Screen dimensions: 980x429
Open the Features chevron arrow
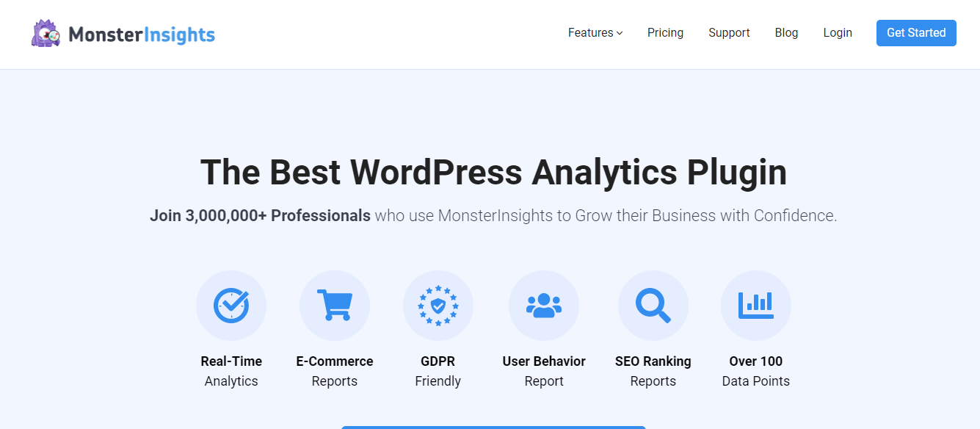click(x=619, y=33)
